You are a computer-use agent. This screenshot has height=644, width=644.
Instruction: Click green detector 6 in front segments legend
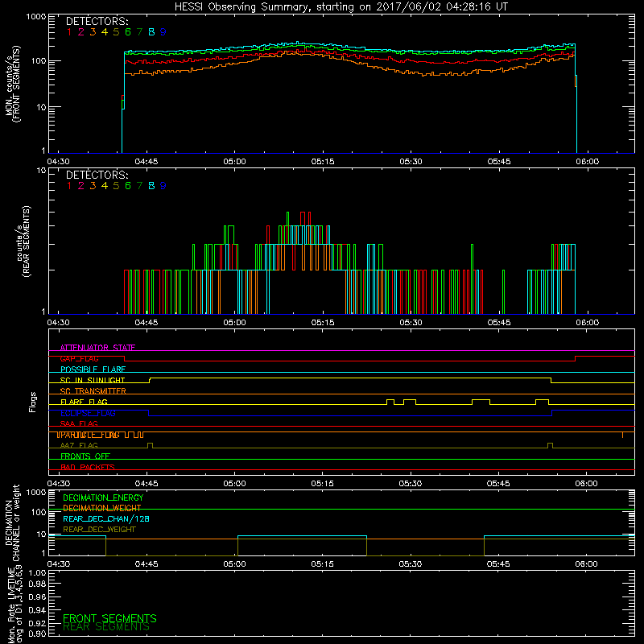pos(128,32)
